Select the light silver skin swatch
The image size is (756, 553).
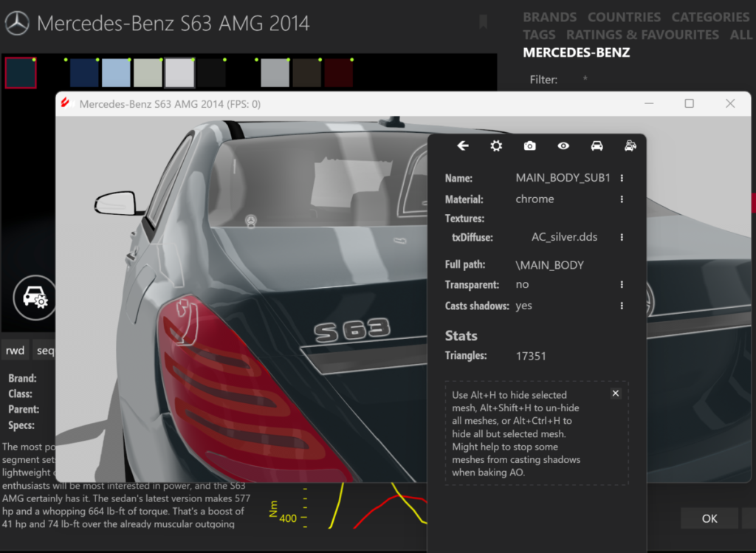(x=180, y=73)
